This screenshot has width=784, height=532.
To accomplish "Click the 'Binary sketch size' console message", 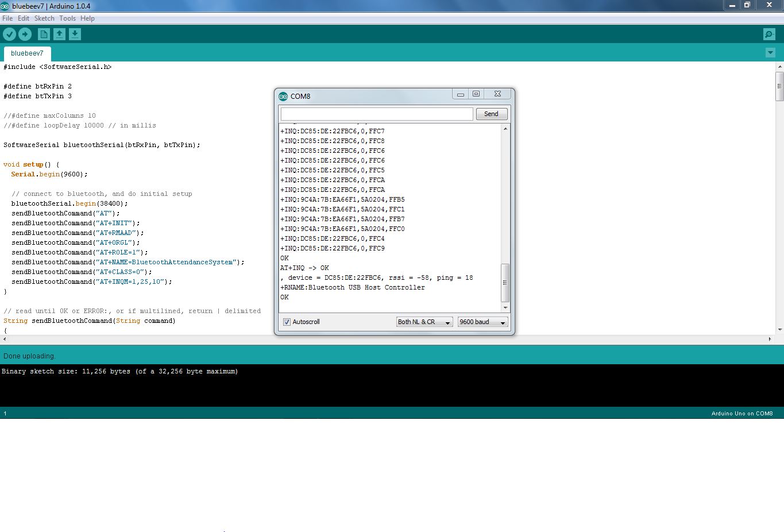I will pyautogui.click(x=120, y=372).
